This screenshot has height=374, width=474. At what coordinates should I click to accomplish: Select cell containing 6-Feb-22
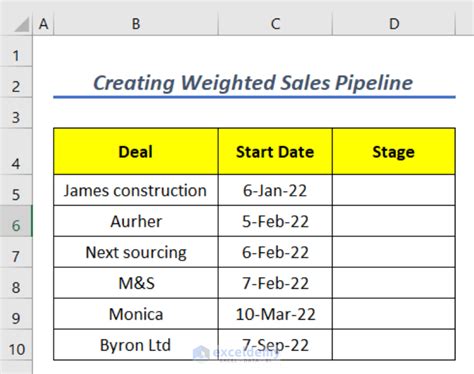[275, 252]
